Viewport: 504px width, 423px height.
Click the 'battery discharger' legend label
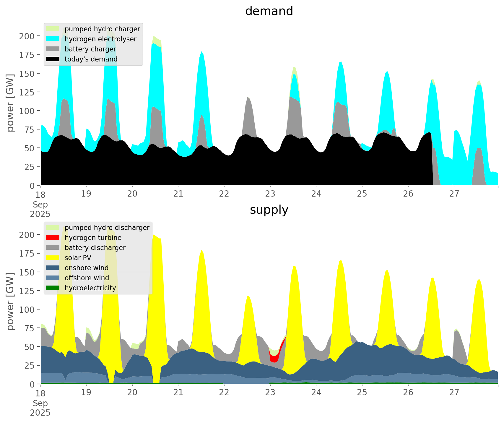point(95,248)
